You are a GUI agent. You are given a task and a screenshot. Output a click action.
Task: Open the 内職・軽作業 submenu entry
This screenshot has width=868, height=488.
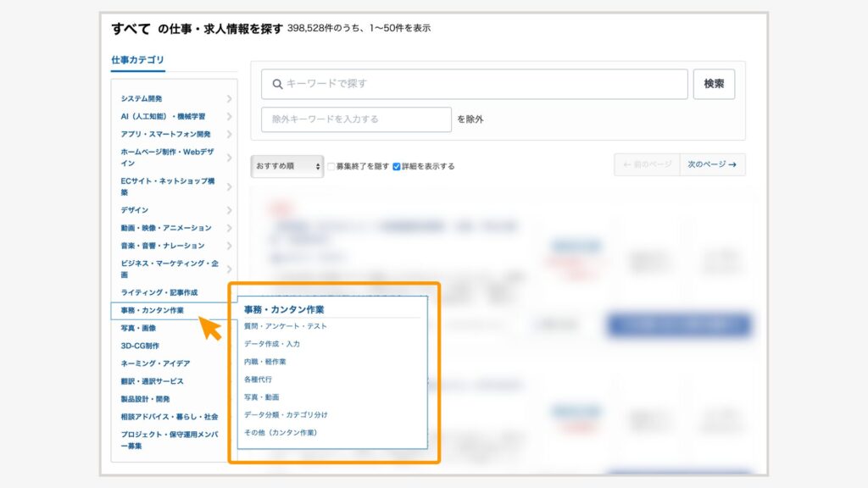265,362
